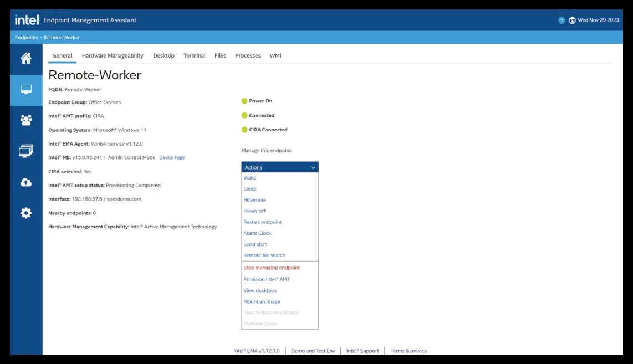Open the Settings gear sidebar icon
Image resolution: width=633 pixels, height=364 pixels.
pos(26,213)
